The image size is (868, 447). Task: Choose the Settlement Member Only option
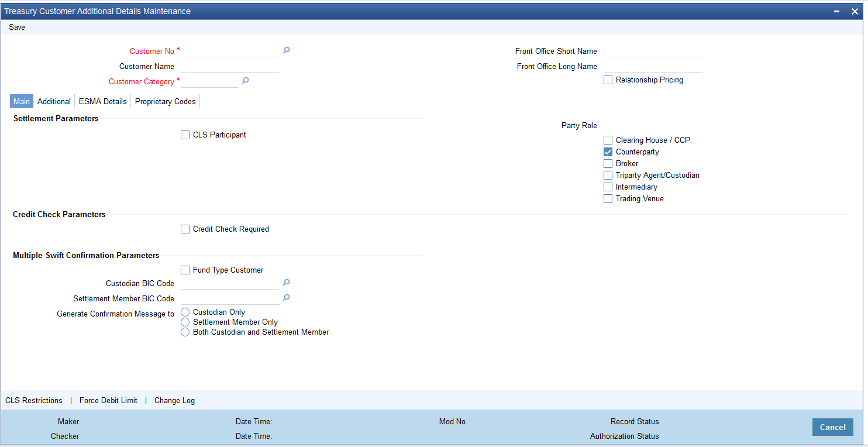click(x=185, y=322)
